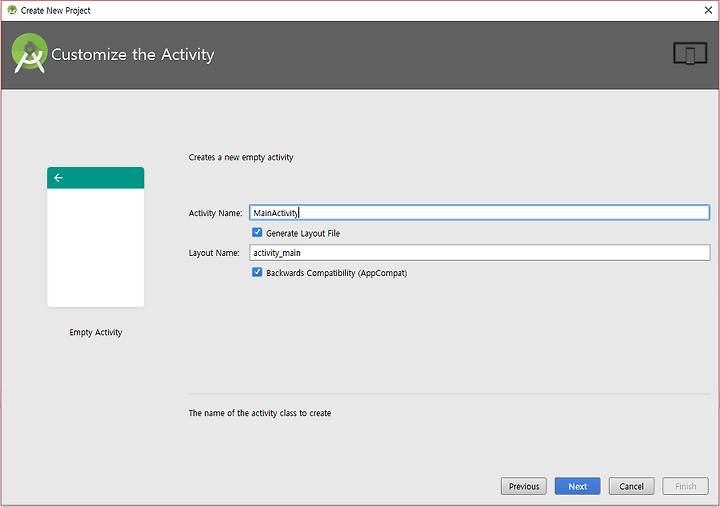
Task: Click the Layout Name label
Action: (214, 253)
